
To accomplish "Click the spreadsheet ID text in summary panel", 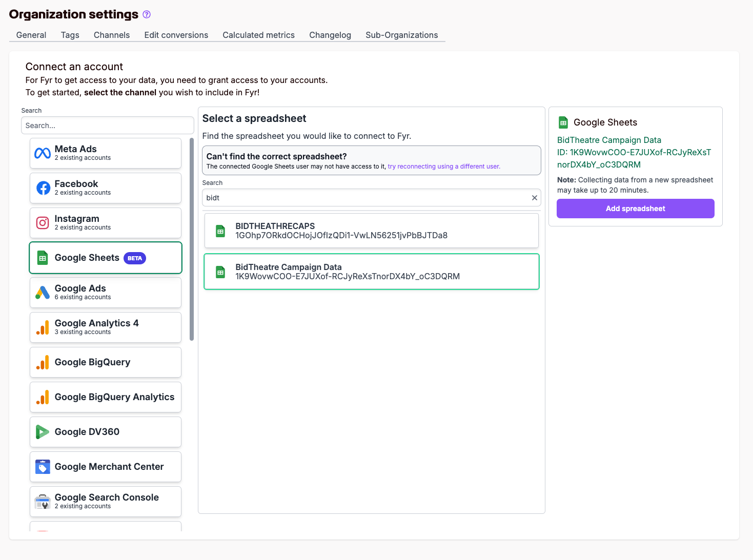I will coord(634,158).
